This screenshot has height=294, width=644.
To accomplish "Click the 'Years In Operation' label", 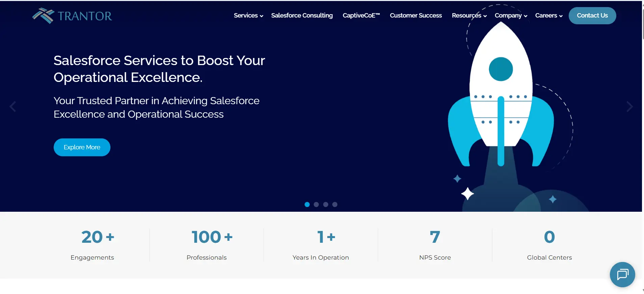I will pos(321,258).
